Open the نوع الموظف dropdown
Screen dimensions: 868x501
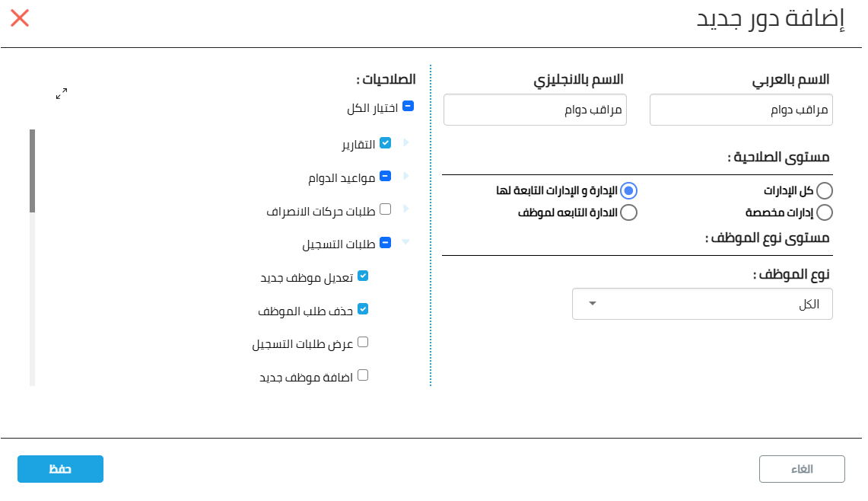point(702,304)
